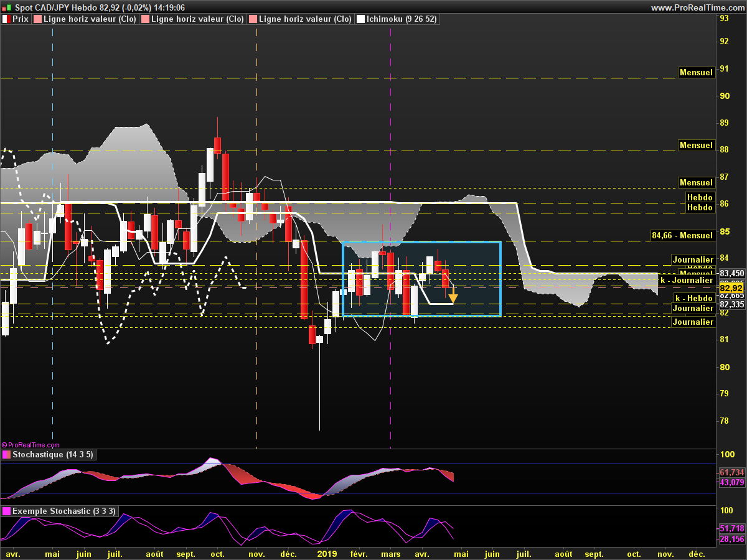Click the 2019 label on the time axis
This screenshot has height=560, width=747.
[328, 553]
